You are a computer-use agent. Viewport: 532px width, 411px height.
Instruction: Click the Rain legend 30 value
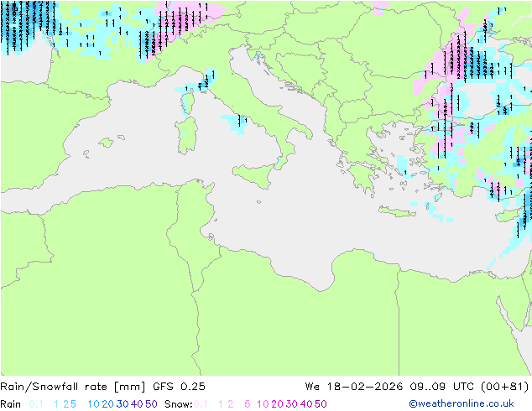click(123, 404)
